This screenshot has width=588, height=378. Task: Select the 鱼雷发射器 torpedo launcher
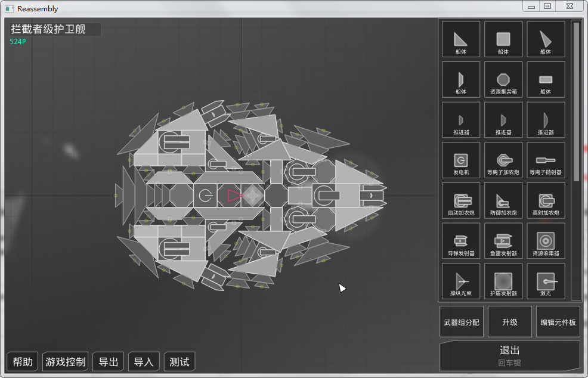pyautogui.click(x=503, y=241)
